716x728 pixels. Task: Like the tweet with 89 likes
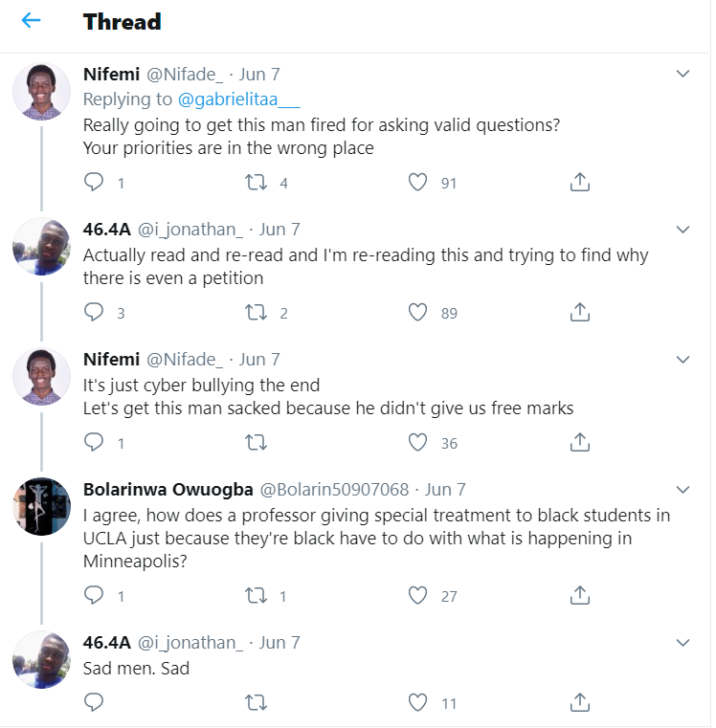(x=417, y=312)
